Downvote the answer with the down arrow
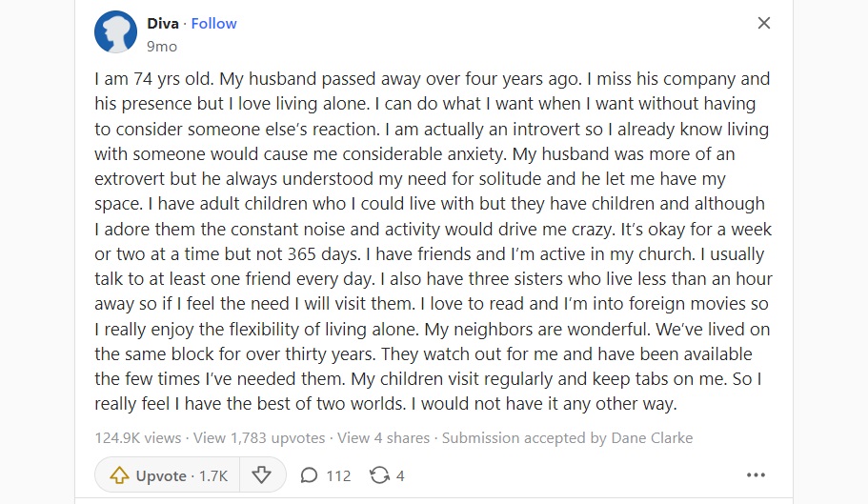 coord(261,475)
